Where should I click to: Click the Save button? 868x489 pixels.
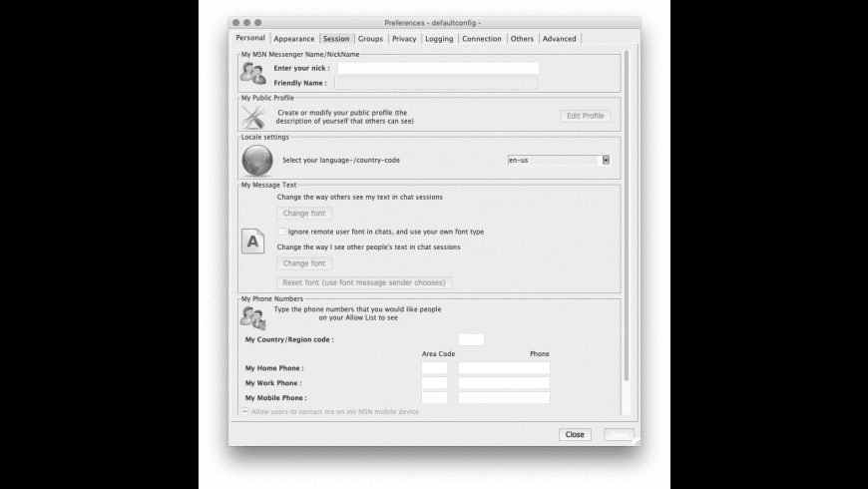[x=619, y=435]
